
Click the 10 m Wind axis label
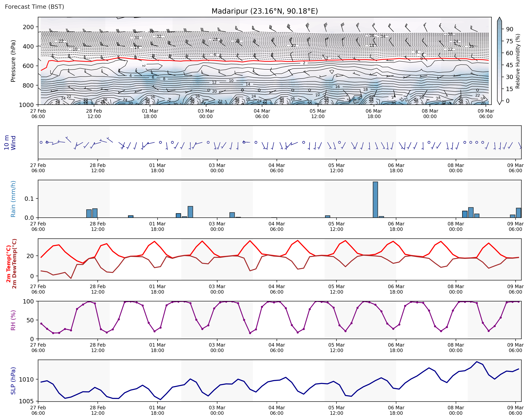(10, 143)
